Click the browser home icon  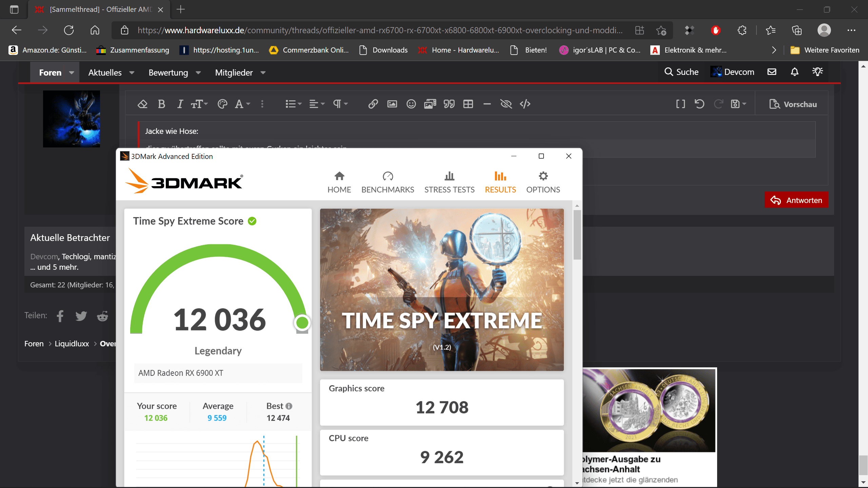pos(95,30)
